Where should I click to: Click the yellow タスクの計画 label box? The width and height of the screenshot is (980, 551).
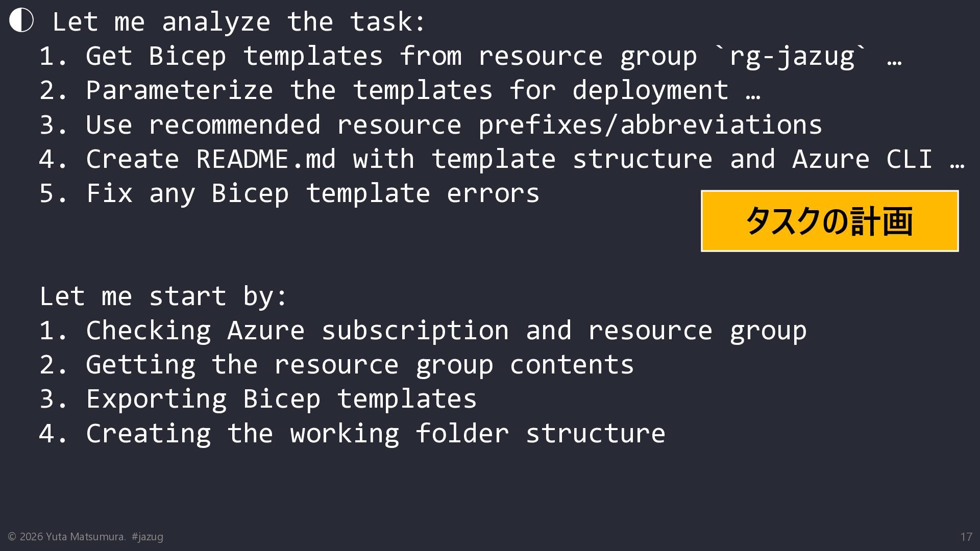point(829,221)
